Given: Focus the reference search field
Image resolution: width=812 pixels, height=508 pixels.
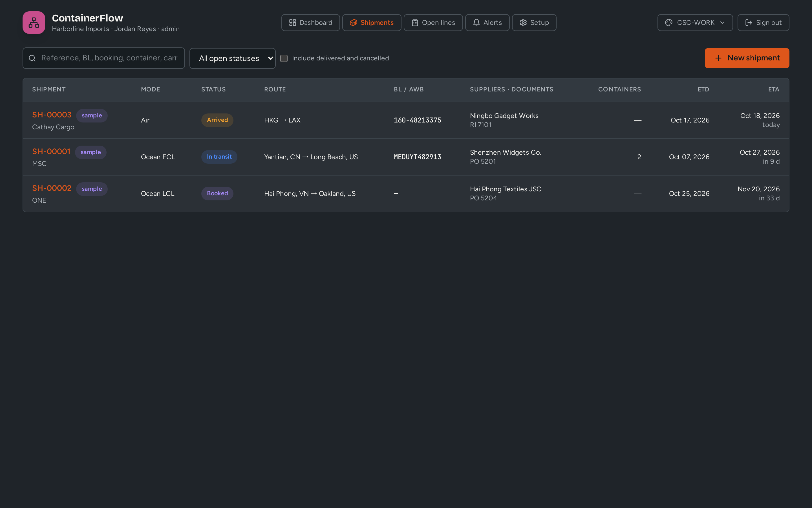Looking at the screenshot, I should 104,58.
